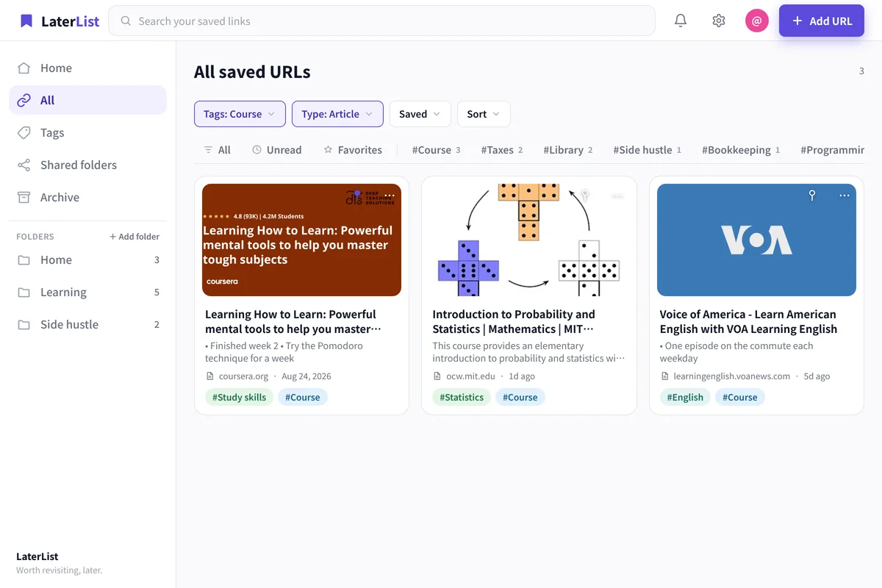
Task: Click #Course chip on the VOA card
Action: [x=739, y=397]
